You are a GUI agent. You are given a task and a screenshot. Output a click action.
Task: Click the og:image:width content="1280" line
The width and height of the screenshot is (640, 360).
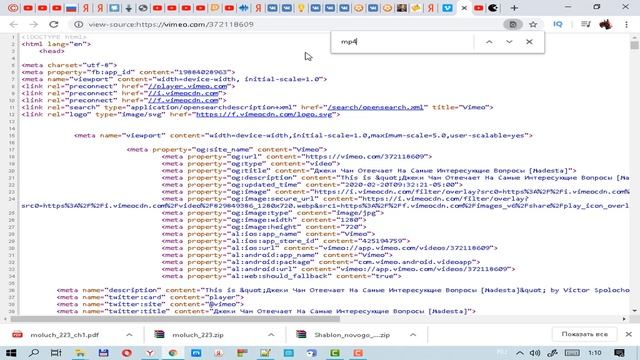(264, 220)
